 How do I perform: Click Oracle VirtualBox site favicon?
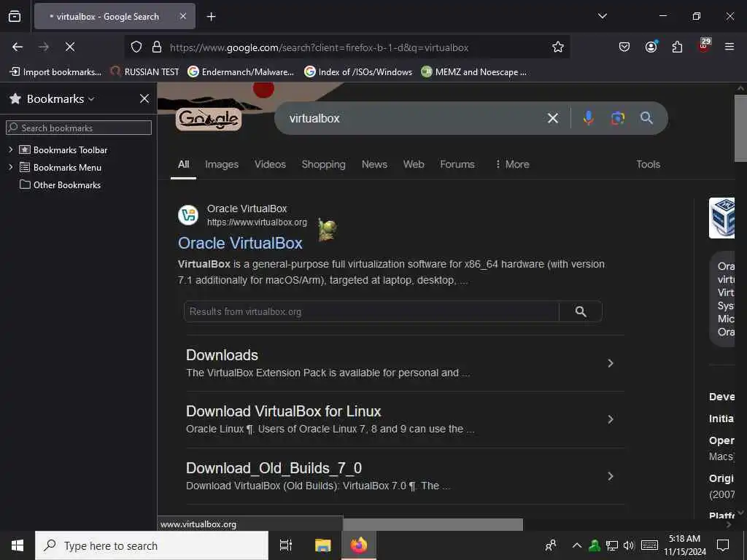(x=188, y=215)
